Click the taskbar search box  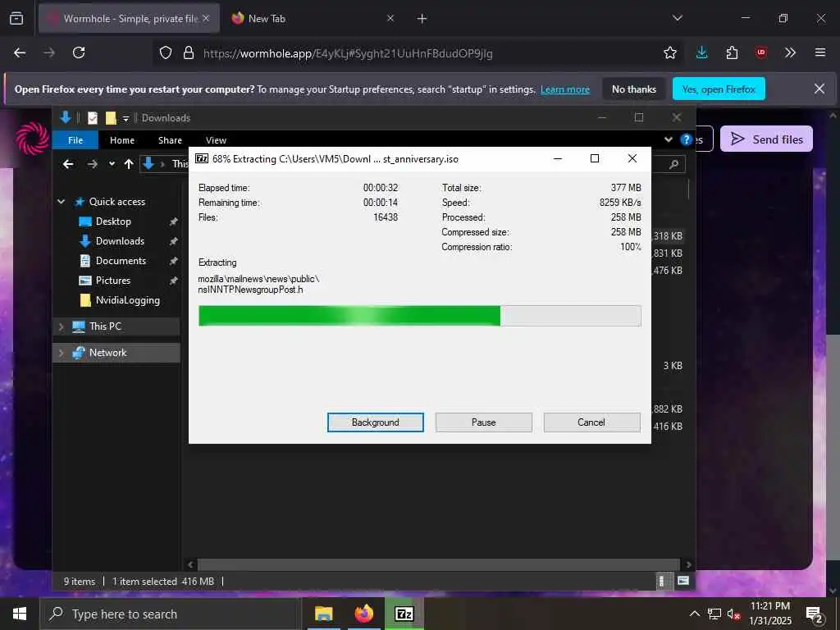[x=171, y=614]
